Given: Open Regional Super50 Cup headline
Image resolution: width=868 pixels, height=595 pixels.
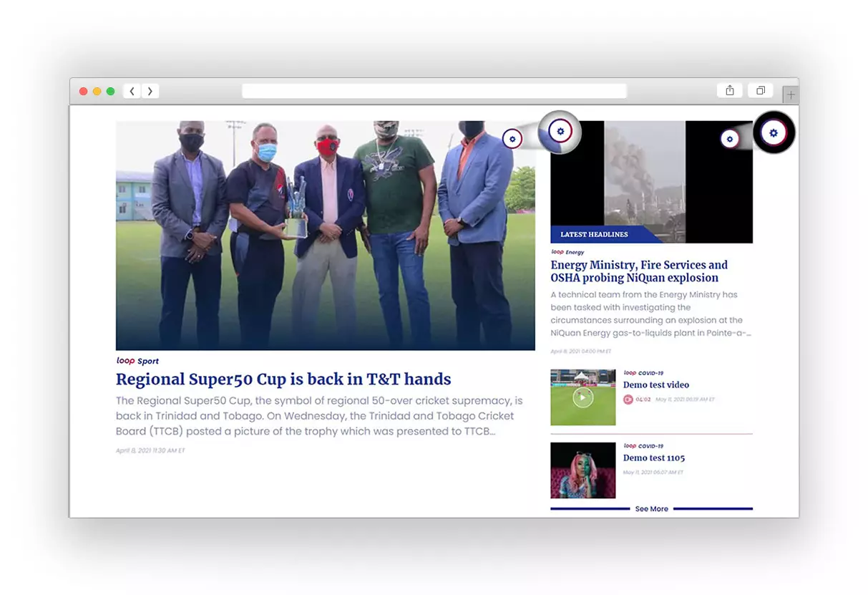Looking at the screenshot, I should [283, 379].
